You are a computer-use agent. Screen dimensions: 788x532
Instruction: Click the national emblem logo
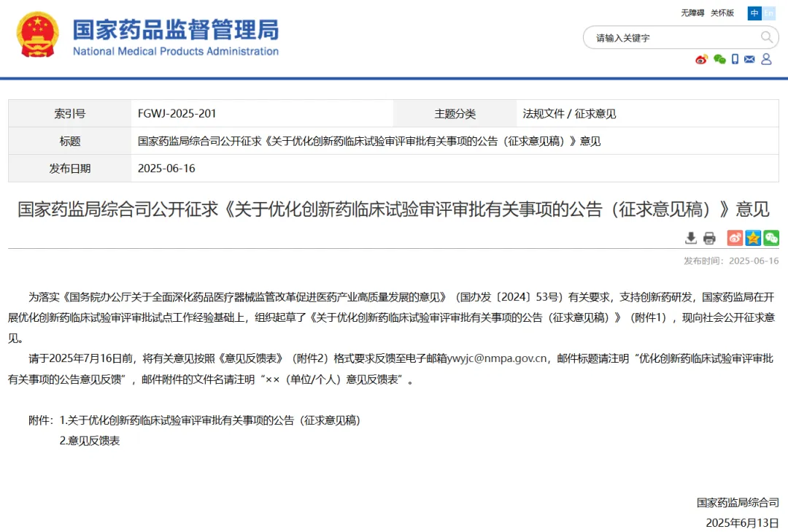(x=38, y=35)
